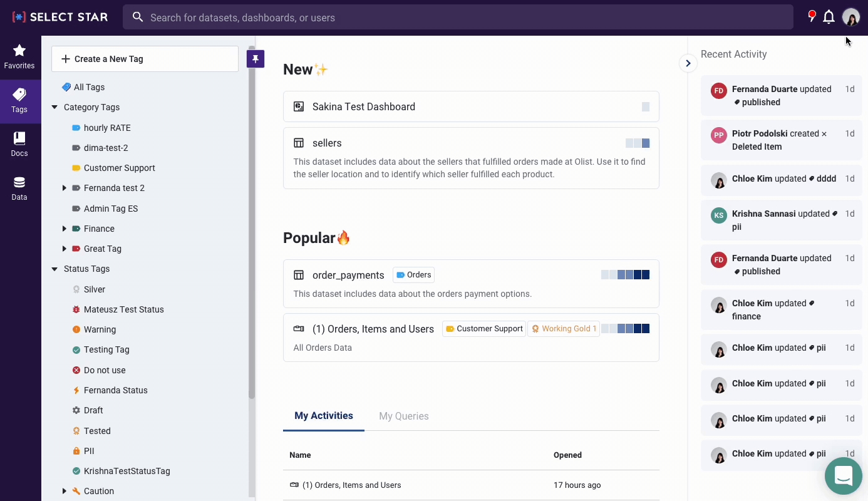Click the lightning bolt updates icon

coord(812,16)
